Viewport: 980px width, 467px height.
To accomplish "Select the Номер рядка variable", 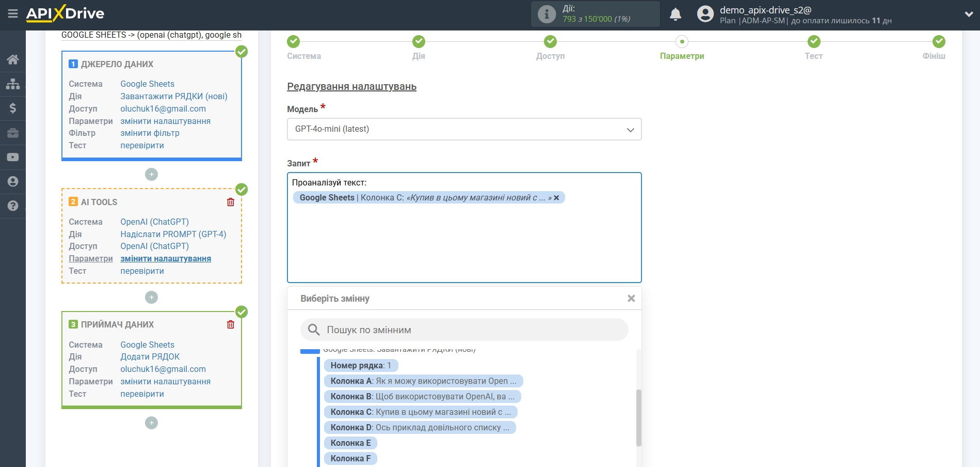I will click(361, 366).
